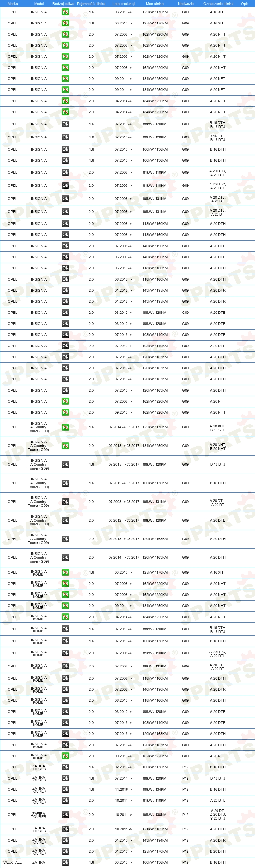The width and height of the screenshot is (255, 868).
Task: Click ON icon in Zafira Tourer 96kW/130KM row
Action: (65, 815)
